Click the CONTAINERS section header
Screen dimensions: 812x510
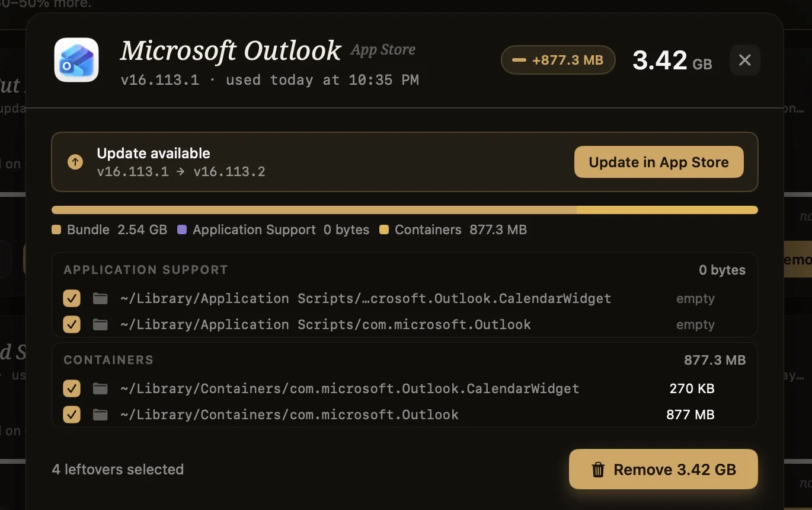(x=108, y=360)
